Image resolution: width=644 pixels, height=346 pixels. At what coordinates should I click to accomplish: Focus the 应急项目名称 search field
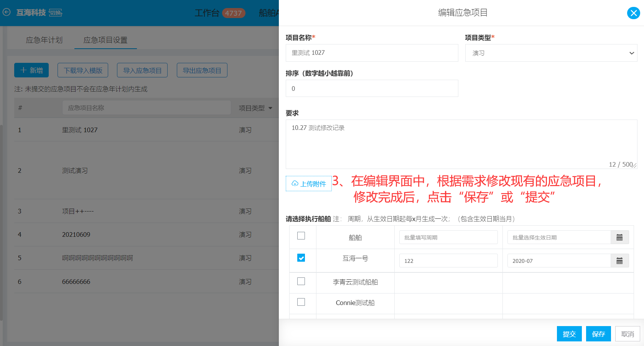[x=147, y=108]
